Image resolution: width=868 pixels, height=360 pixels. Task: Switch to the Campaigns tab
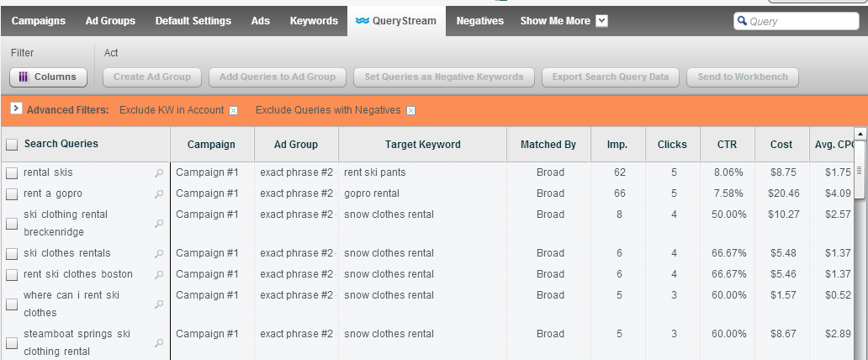point(38,21)
